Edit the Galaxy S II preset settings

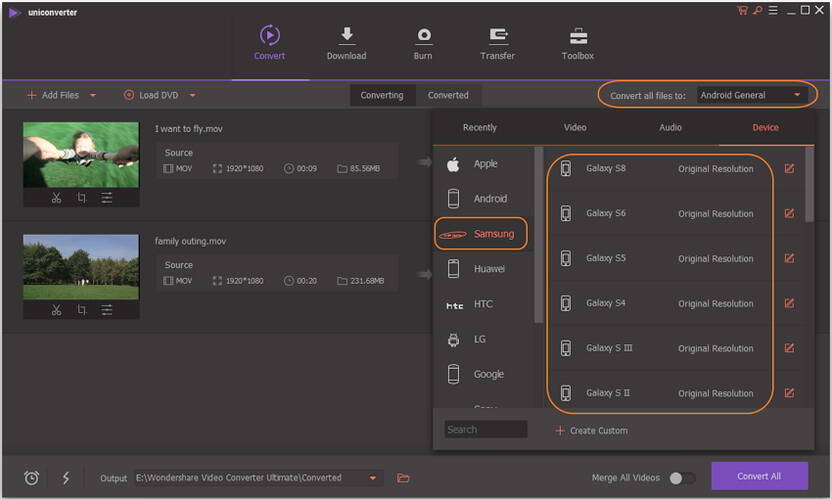(x=790, y=393)
